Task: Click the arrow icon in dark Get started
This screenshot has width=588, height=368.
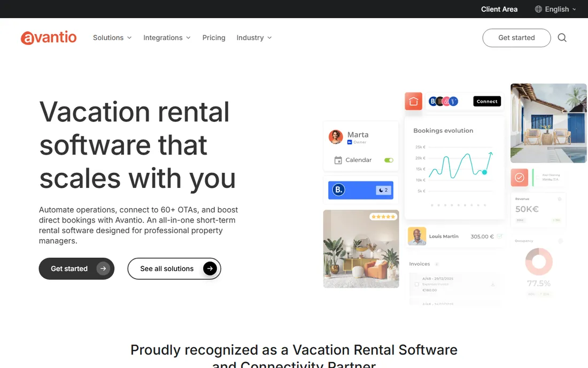Action: [103, 269]
